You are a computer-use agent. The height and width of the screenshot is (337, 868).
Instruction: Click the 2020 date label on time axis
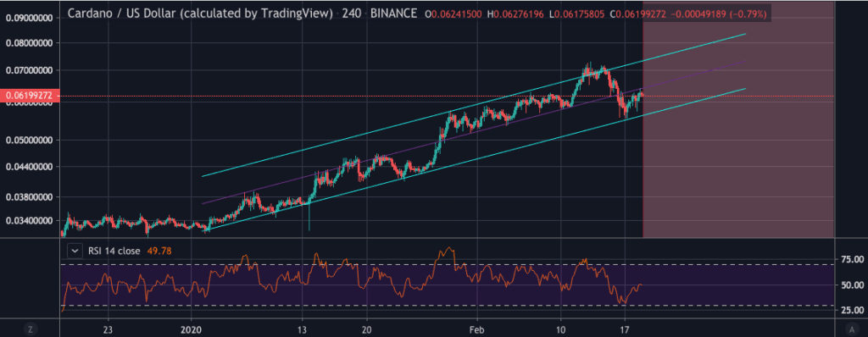coord(191,329)
